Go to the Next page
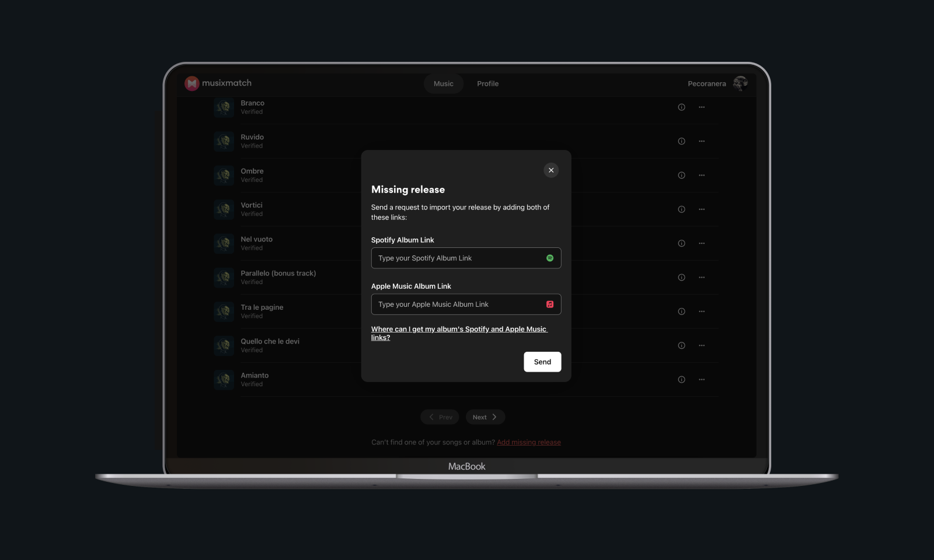The width and height of the screenshot is (934, 560). point(485,417)
